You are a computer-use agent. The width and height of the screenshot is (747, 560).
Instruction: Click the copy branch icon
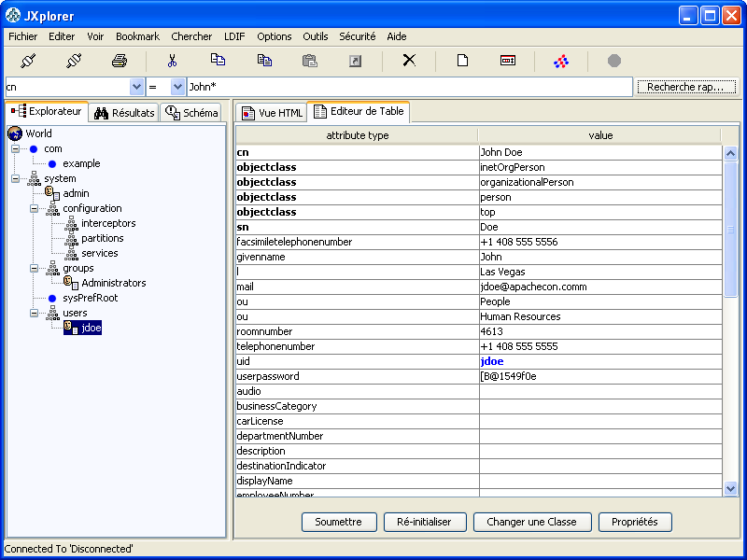pos(218,60)
